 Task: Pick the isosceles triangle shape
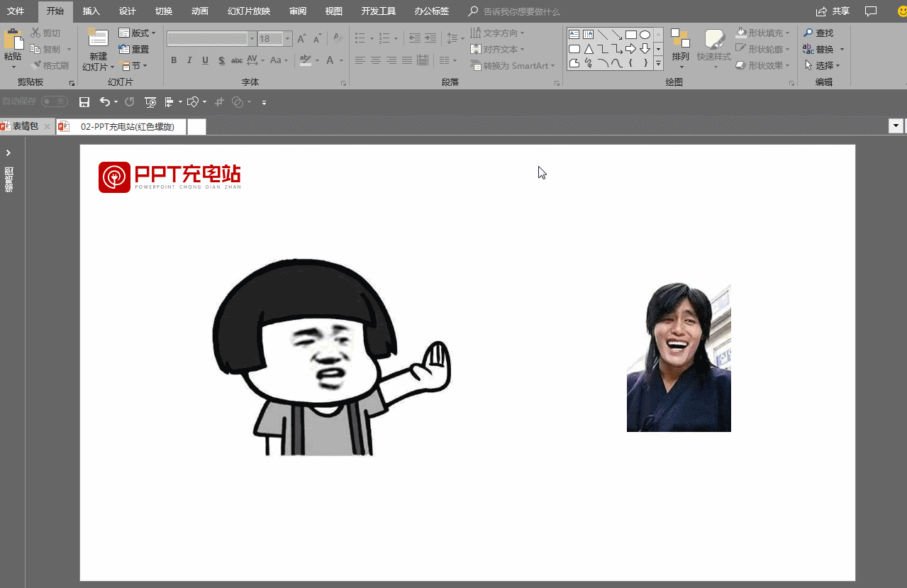(x=589, y=49)
